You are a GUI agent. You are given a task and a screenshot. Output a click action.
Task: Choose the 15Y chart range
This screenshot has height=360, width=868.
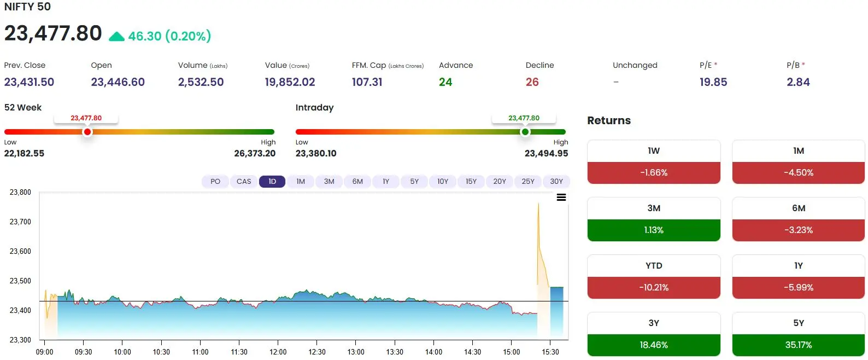pos(471,182)
